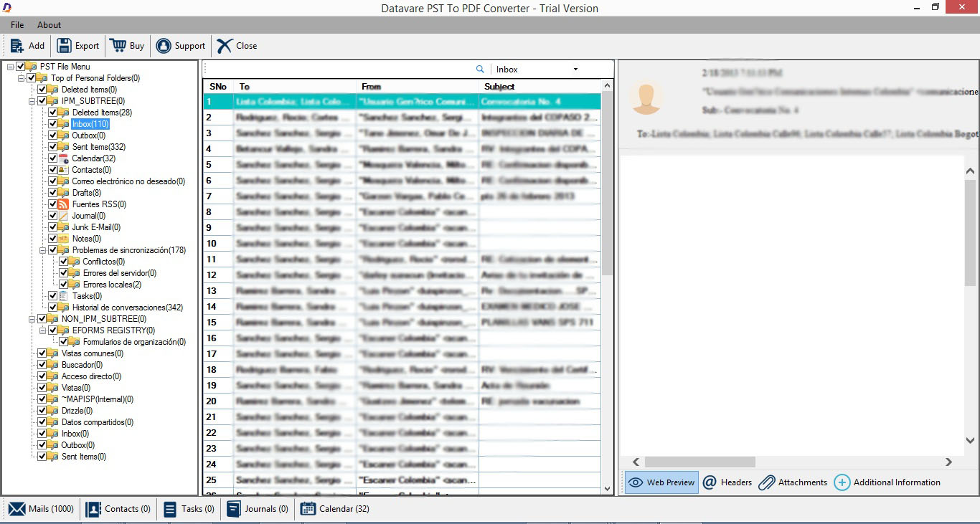
Task: Click the Drafts(8) folder icon
Action: pyautogui.click(x=65, y=193)
